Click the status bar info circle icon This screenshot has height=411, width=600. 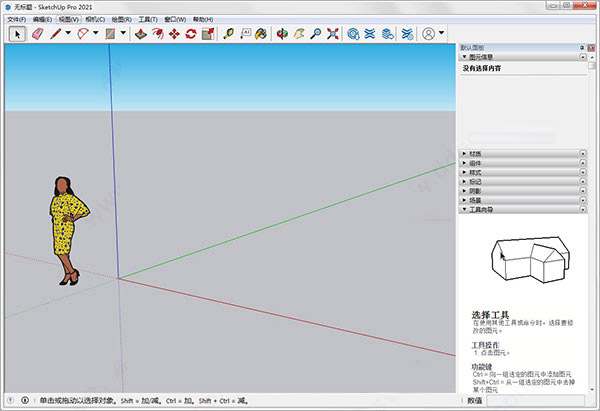pyautogui.click(x=25, y=400)
